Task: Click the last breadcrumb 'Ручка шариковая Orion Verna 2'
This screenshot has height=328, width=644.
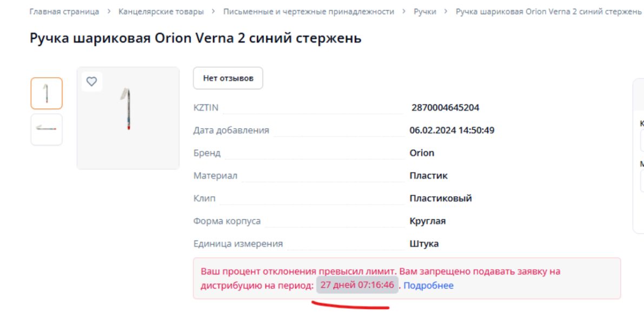Action: tap(548, 11)
